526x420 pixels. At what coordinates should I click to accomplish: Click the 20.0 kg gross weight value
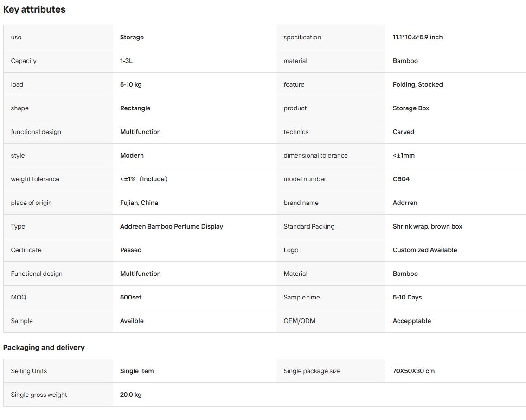click(130, 395)
